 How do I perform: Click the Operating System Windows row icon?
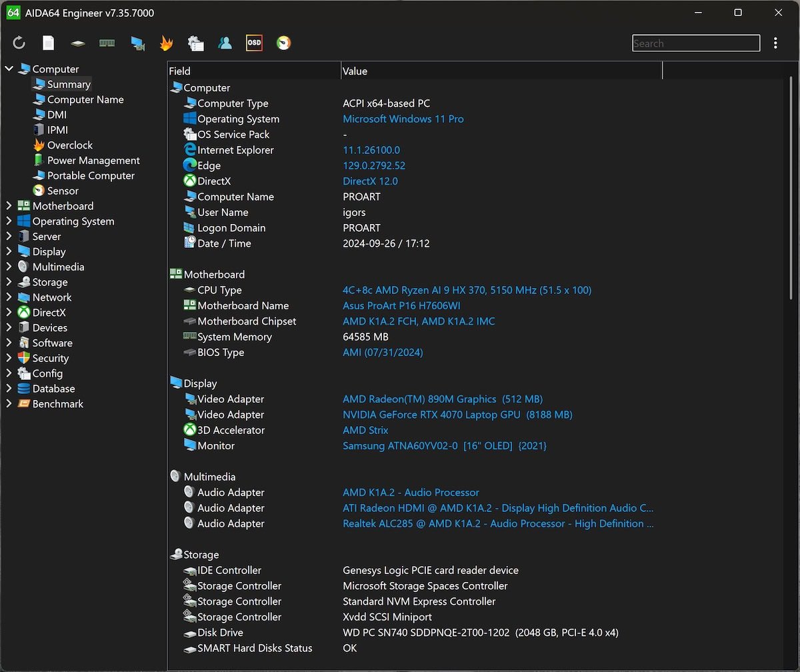(x=190, y=119)
